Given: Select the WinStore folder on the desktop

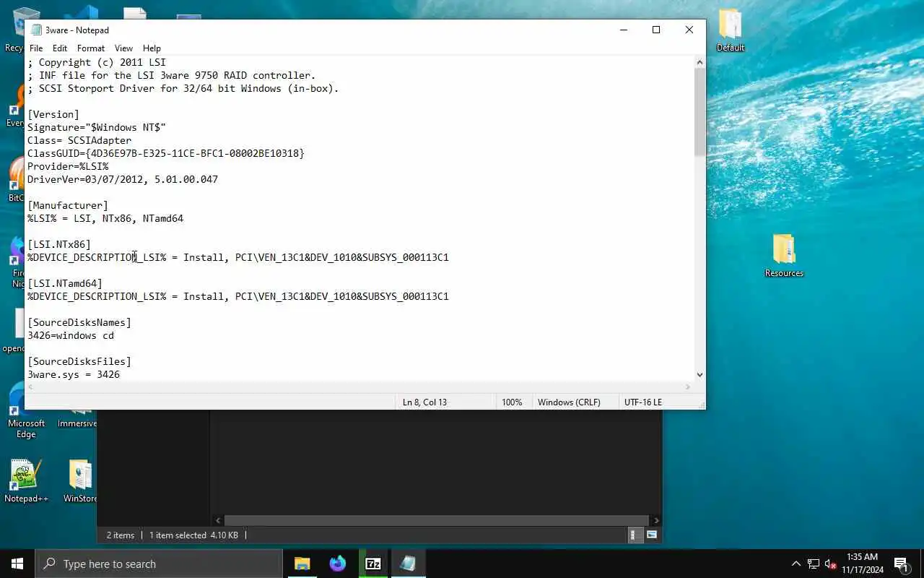Looking at the screenshot, I should (x=80, y=480).
